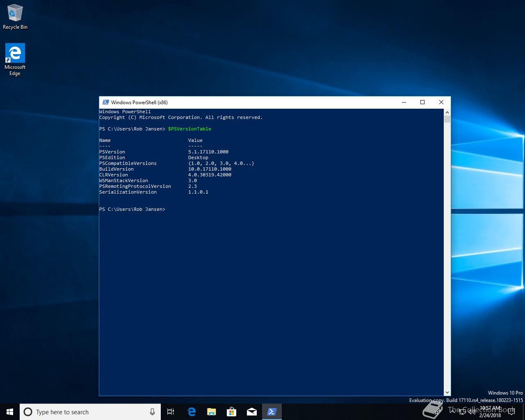Click the PowerShell scrollbar down arrow
Image resolution: width=525 pixels, height=420 pixels.
[x=447, y=392]
